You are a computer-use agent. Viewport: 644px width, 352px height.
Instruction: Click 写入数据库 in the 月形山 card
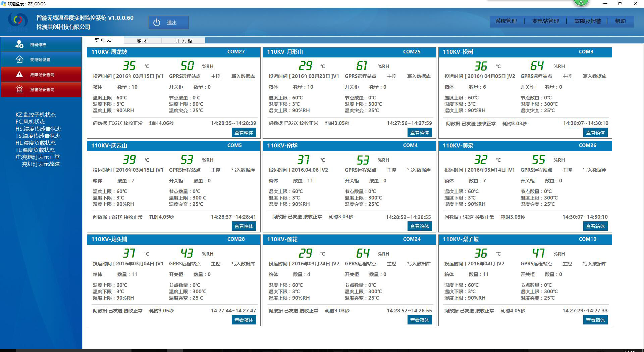(x=419, y=77)
